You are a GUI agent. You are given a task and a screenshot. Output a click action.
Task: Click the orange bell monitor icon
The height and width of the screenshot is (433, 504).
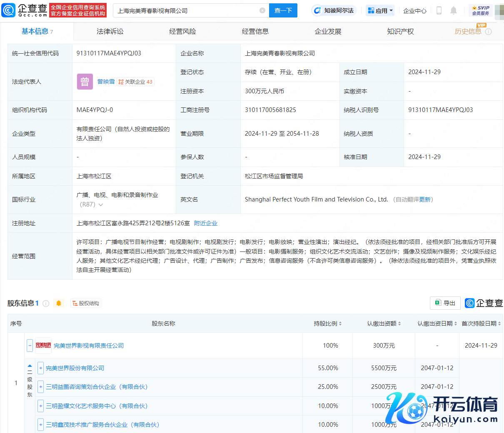point(59,304)
